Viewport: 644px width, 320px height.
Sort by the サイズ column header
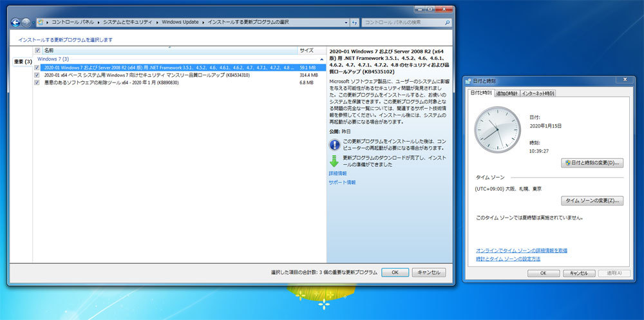[x=312, y=50]
